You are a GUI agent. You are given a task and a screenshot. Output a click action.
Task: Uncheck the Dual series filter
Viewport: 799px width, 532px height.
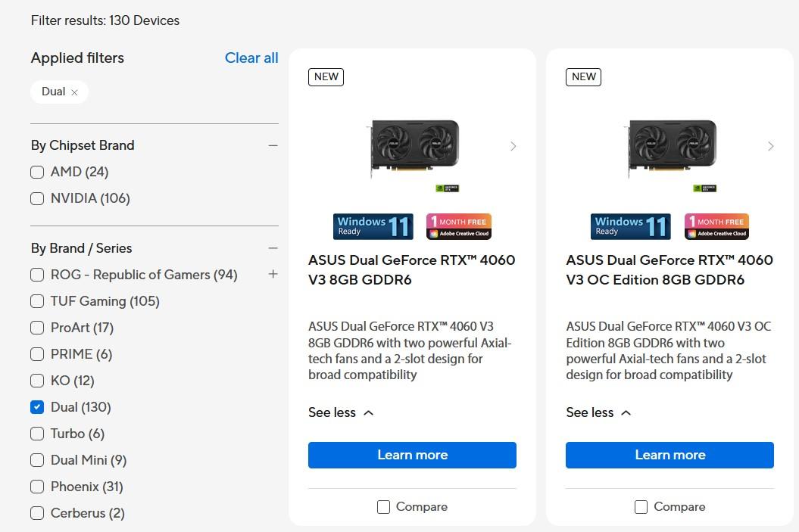click(x=37, y=407)
